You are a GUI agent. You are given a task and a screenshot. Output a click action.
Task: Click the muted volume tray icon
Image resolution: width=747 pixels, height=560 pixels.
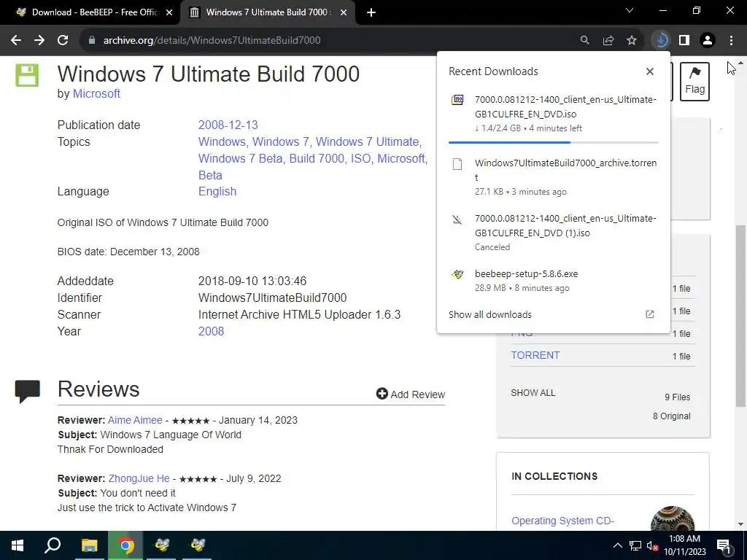(x=652, y=545)
